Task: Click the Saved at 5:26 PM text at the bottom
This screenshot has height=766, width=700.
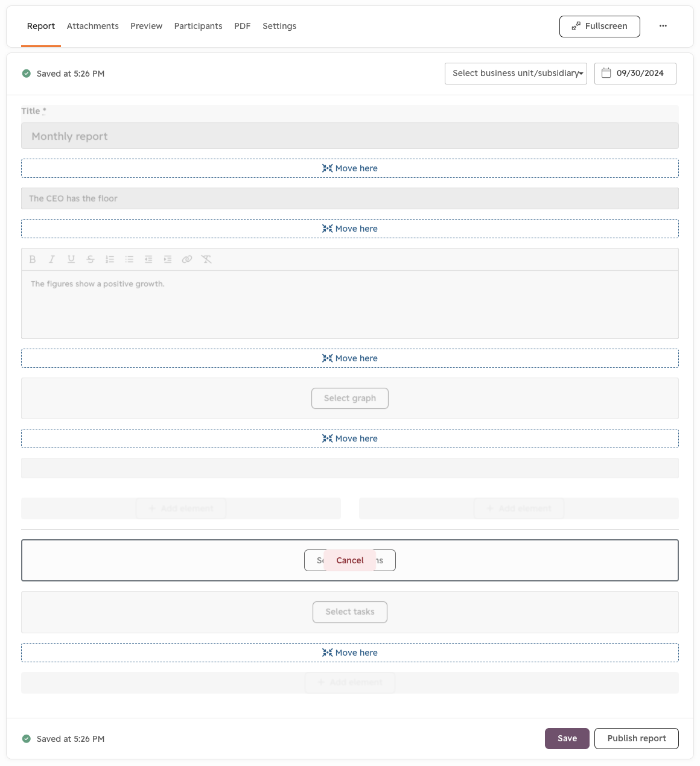Action: 71,739
